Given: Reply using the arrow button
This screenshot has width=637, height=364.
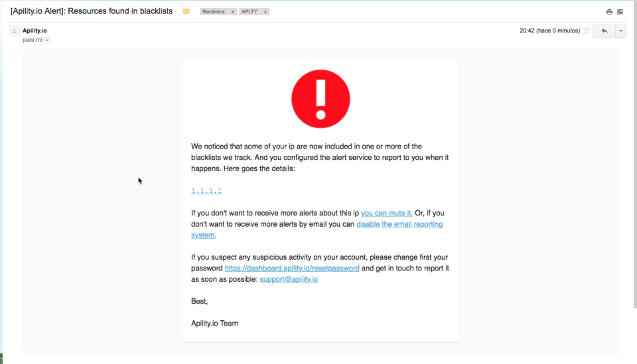Looking at the screenshot, I should click(604, 31).
